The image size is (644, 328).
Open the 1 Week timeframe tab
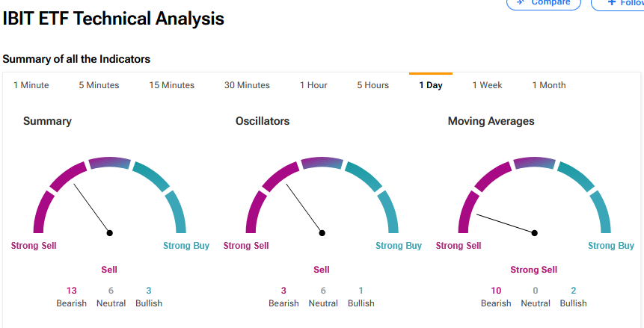pyautogui.click(x=488, y=85)
